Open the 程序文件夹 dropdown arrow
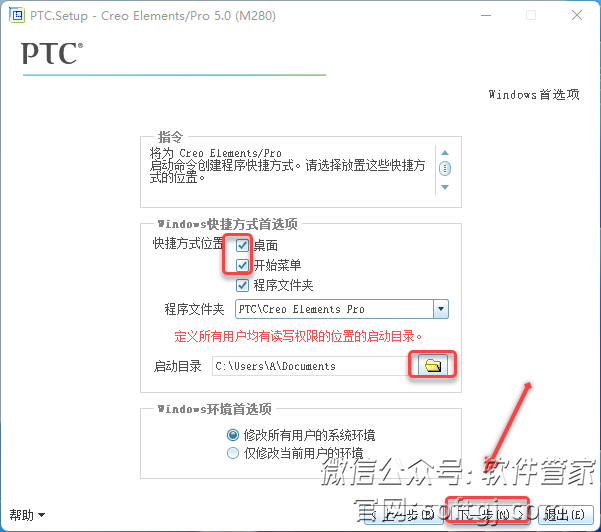 pos(441,309)
